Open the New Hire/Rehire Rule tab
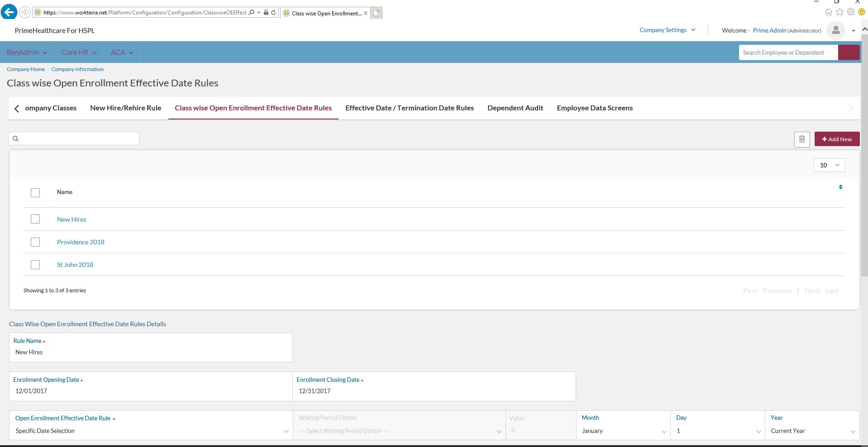868x447 pixels. click(x=125, y=108)
